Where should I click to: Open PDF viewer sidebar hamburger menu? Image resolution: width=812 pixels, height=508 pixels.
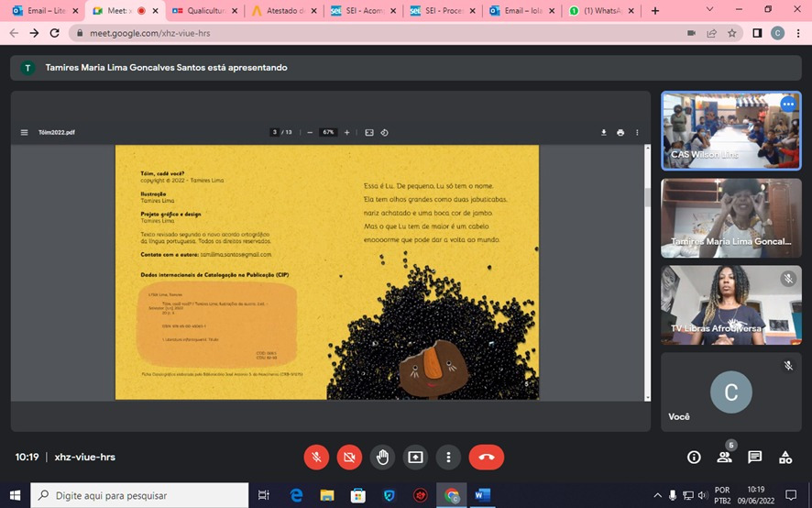click(25, 133)
